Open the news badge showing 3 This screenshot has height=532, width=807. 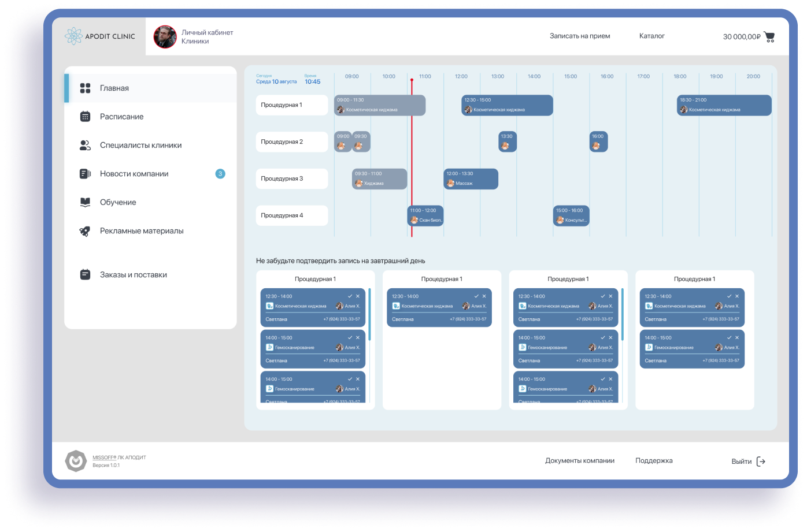(x=220, y=174)
